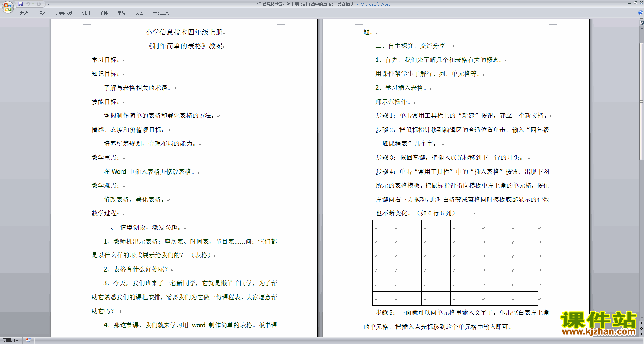Screen dimensions: 644x344
Task: Open the 邮件 ribbon tab
Action: 104,13
